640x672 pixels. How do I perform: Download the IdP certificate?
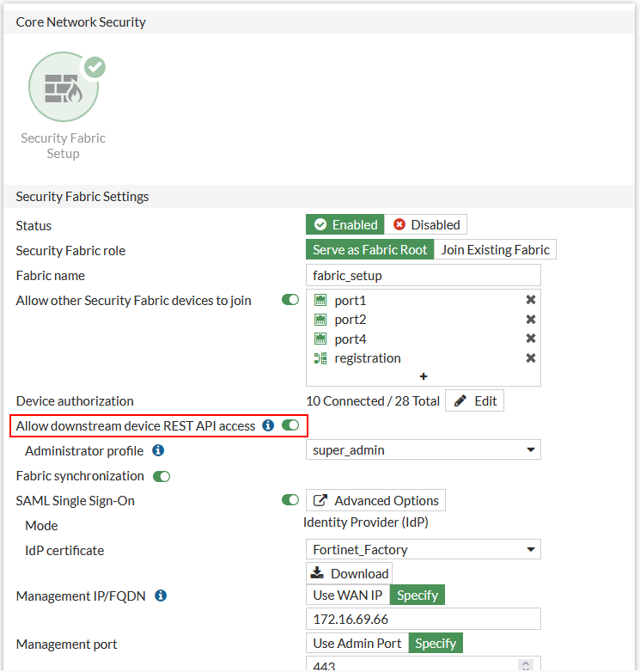[x=350, y=573]
